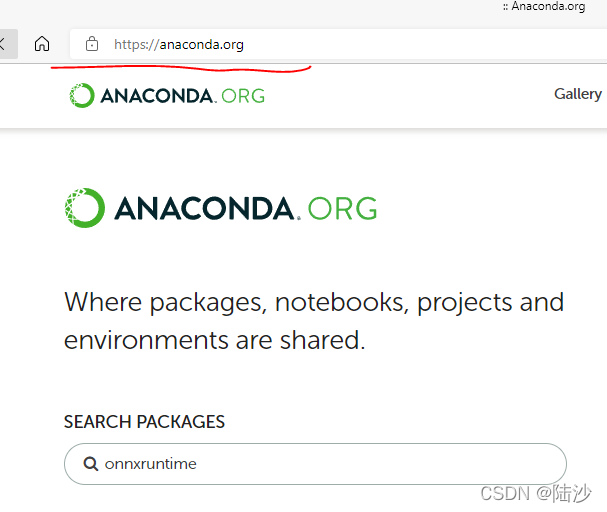Click the small Anaconda ring logo in header
The image size is (607, 512).
click(81, 95)
